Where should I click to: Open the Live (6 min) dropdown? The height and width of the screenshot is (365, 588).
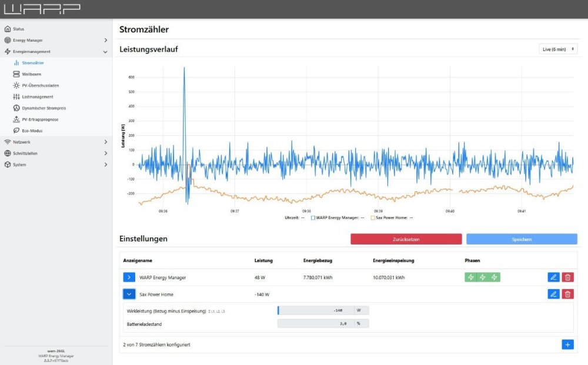coord(557,49)
